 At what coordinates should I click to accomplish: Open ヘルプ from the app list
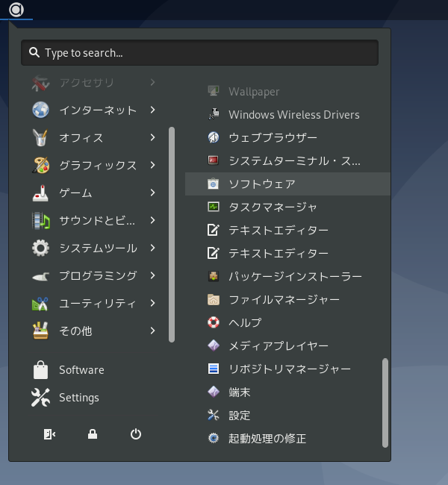coord(287,322)
